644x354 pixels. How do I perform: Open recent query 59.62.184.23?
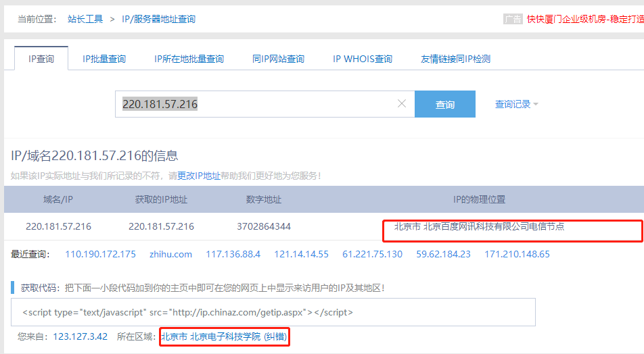[443, 254]
